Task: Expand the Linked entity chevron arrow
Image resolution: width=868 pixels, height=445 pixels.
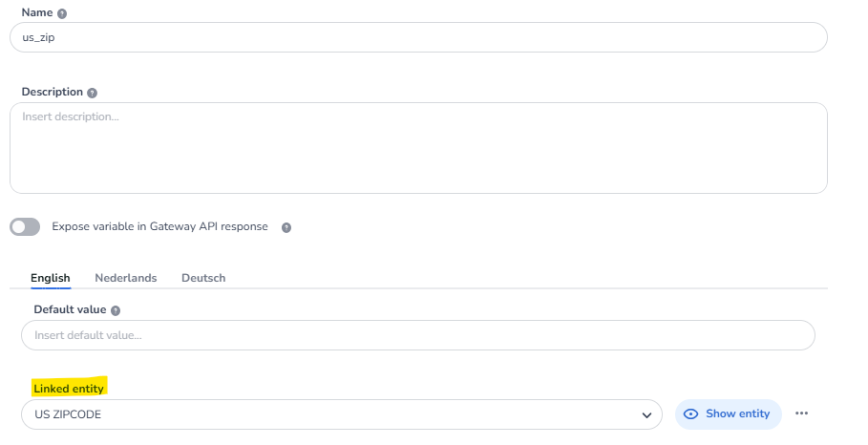Action: [646, 414]
